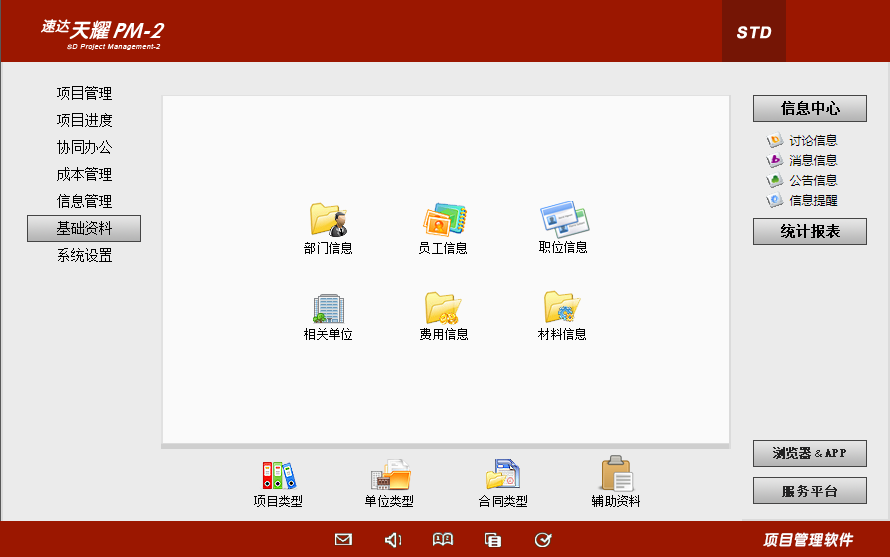Open the 服务平台 button
The width and height of the screenshot is (890, 557).
(x=809, y=491)
